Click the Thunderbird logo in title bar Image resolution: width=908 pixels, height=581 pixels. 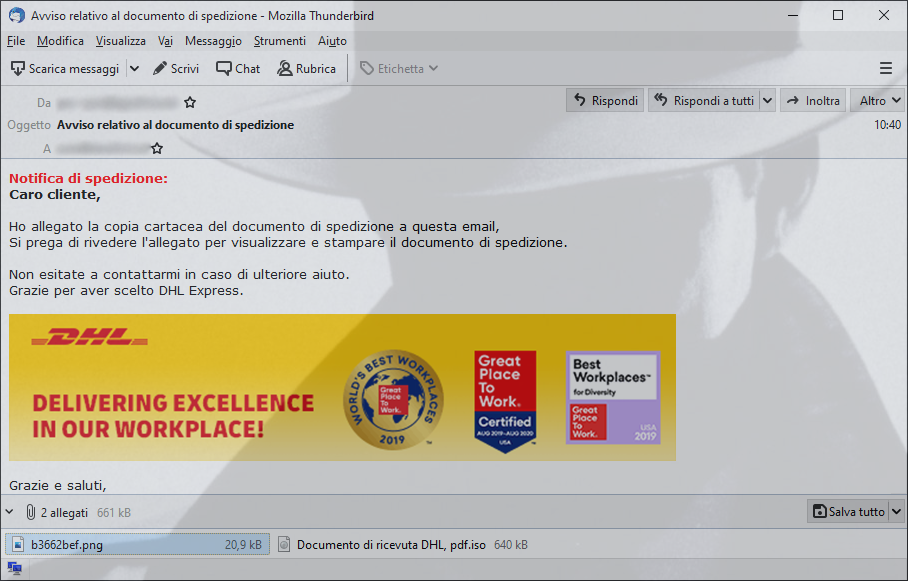(17, 15)
